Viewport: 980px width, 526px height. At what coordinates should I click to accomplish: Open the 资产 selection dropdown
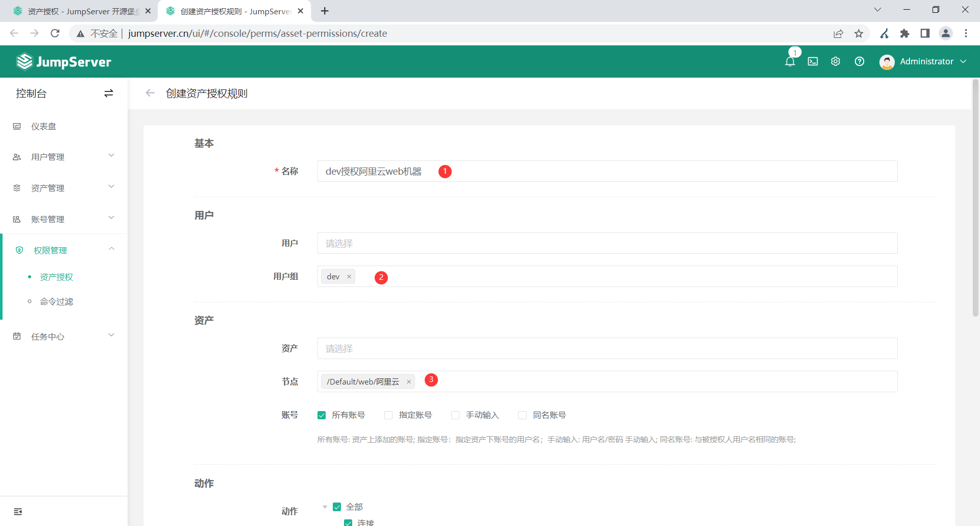tap(607, 348)
